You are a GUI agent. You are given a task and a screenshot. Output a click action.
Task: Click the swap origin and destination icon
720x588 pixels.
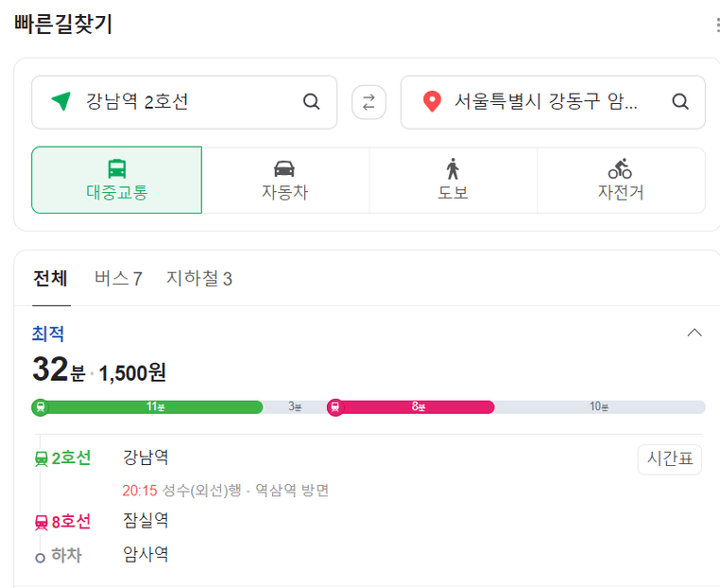[369, 102]
